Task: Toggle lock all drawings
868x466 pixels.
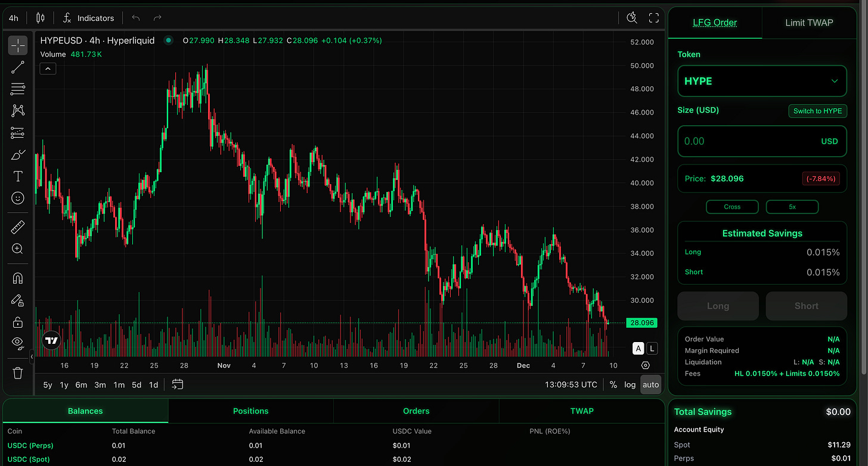Action: [18, 322]
